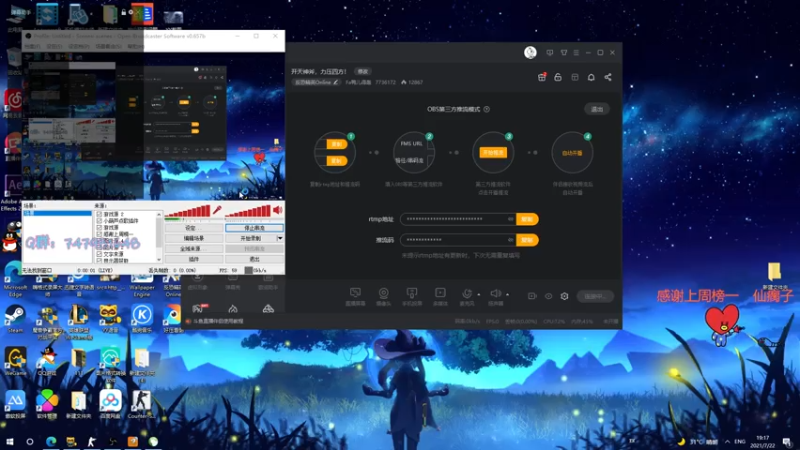Switch the ENG input language indicator
The height and width of the screenshot is (450, 800).
pyautogui.click(x=740, y=441)
